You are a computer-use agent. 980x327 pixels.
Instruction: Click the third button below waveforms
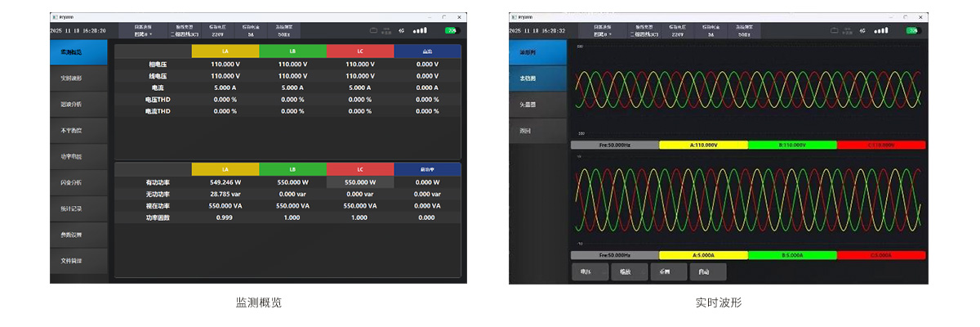tap(668, 272)
